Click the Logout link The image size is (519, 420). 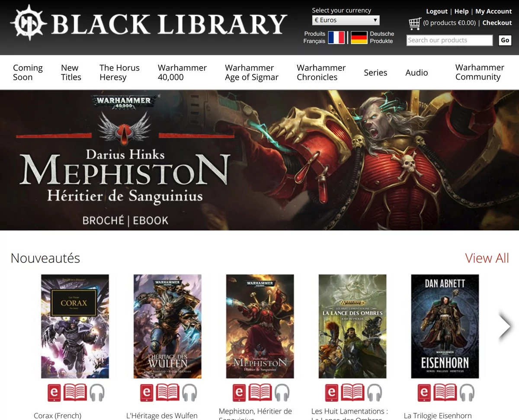(437, 11)
